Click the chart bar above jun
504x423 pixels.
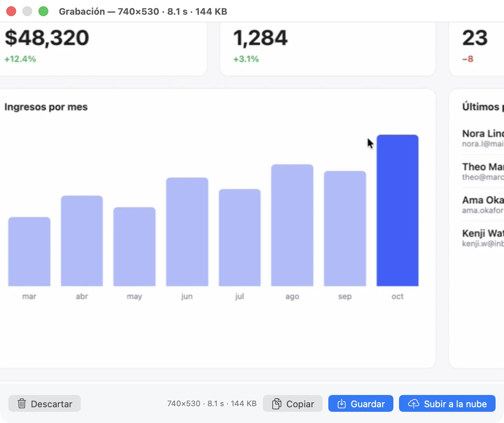tap(187, 232)
